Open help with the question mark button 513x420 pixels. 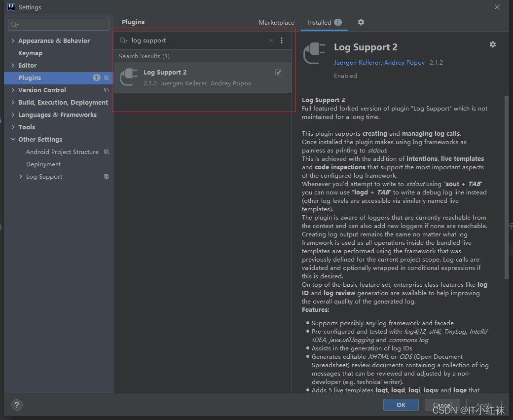[17, 405]
